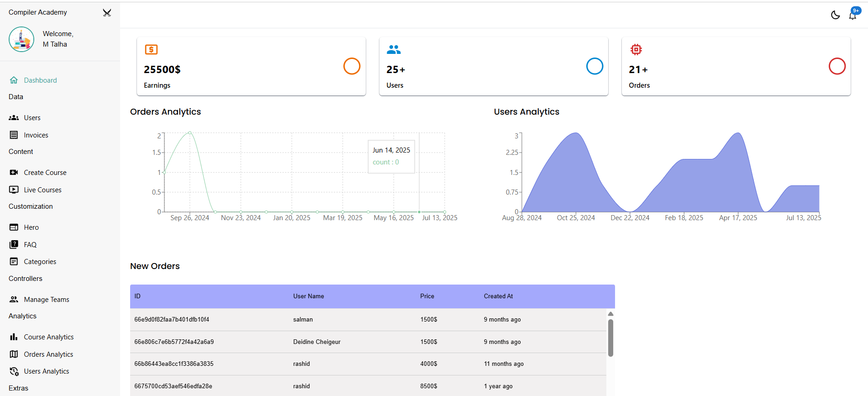Viewport: 868px width, 396px height.
Task: Toggle dark mode moon icon
Action: [835, 15]
